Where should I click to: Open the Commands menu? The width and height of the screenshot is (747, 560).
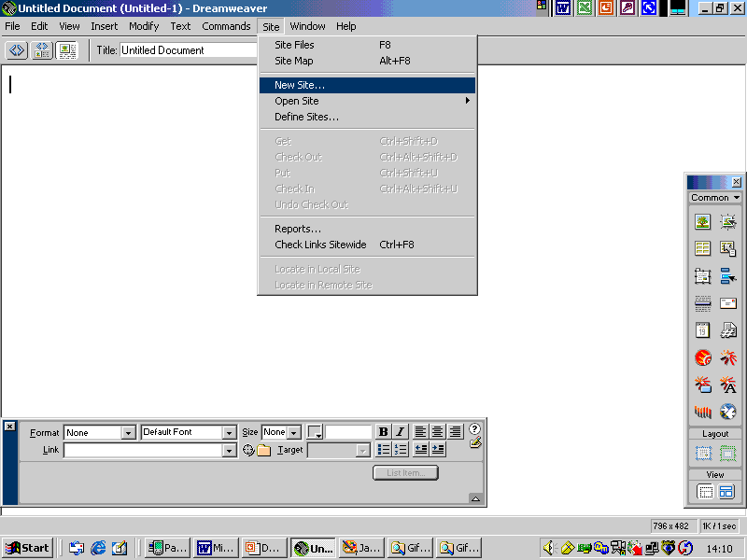(x=226, y=26)
